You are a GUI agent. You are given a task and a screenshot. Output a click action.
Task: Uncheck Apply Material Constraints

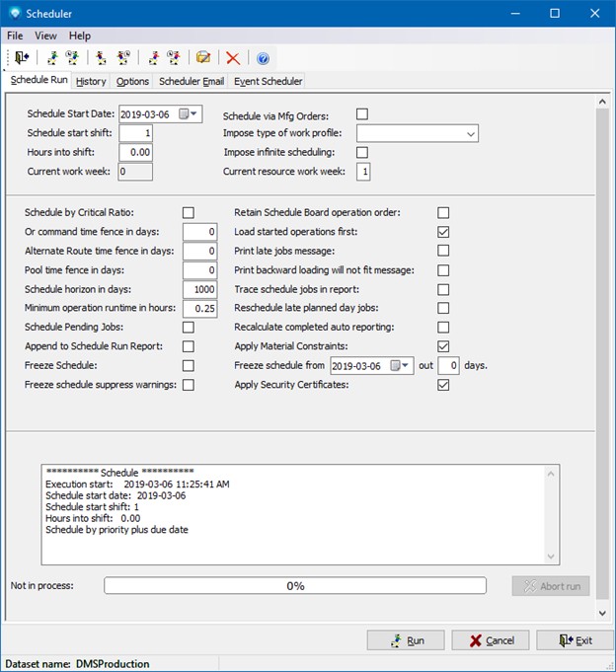click(443, 346)
